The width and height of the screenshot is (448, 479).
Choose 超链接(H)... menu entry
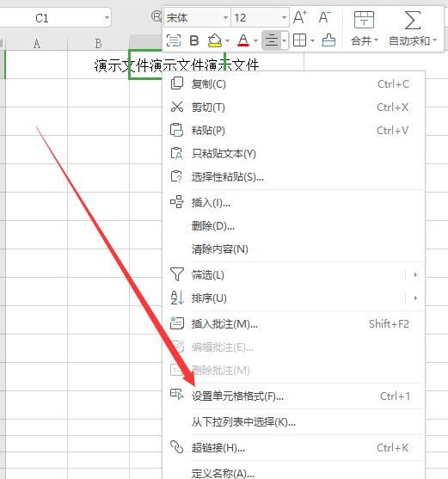293,448
